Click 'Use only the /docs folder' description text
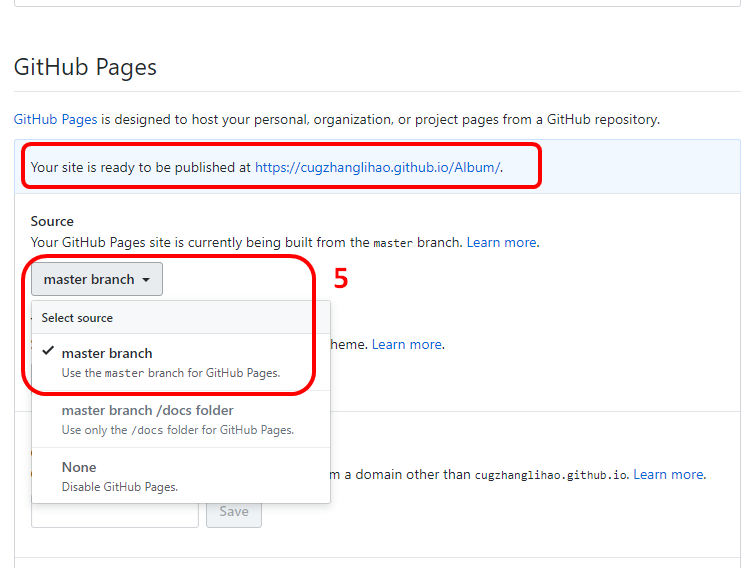742x568 pixels. click(178, 430)
